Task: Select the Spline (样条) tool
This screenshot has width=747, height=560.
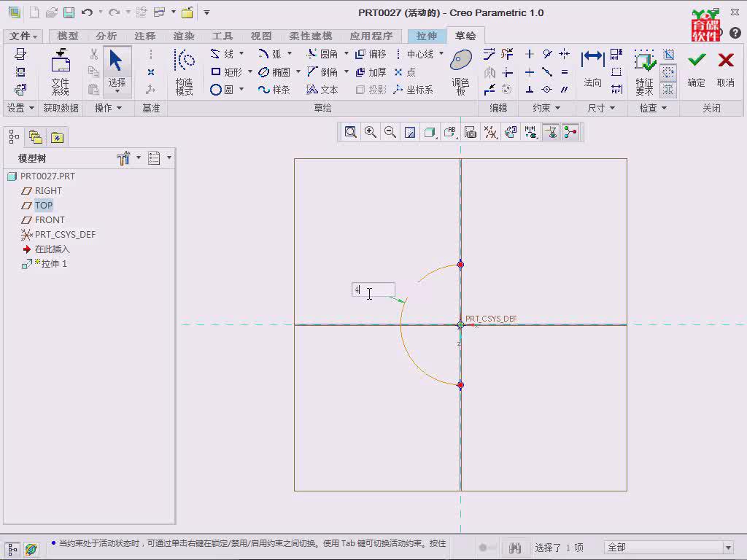Action: tap(274, 90)
